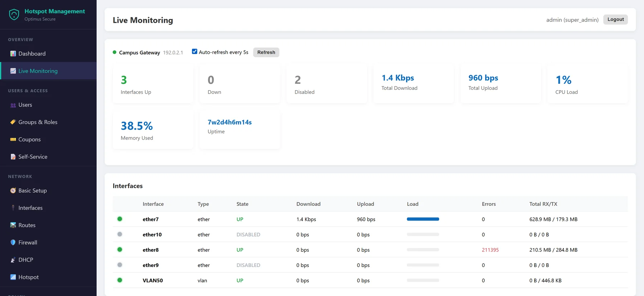Click the Basic Setup compass icon
Screen dimensions: 644x296
point(13,190)
